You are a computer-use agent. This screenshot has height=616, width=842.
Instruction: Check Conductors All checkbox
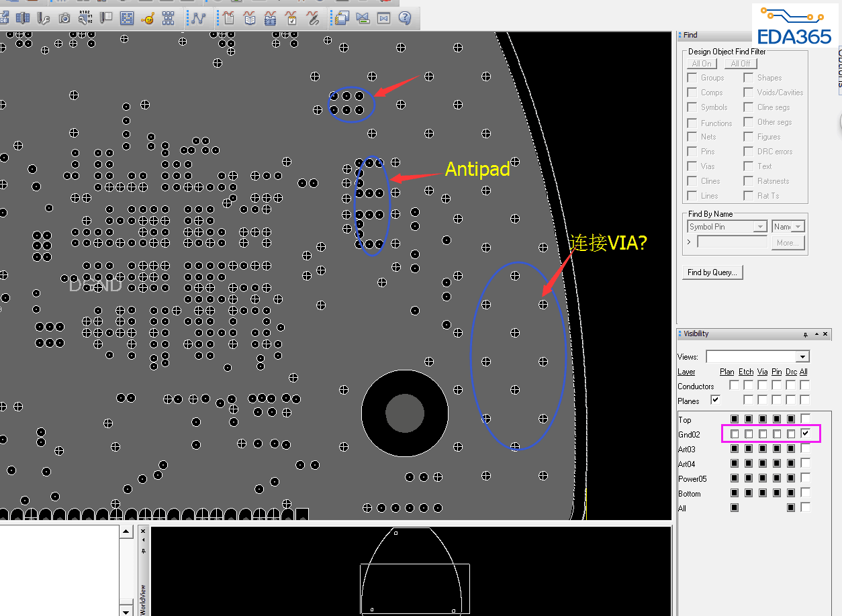click(x=805, y=385)
